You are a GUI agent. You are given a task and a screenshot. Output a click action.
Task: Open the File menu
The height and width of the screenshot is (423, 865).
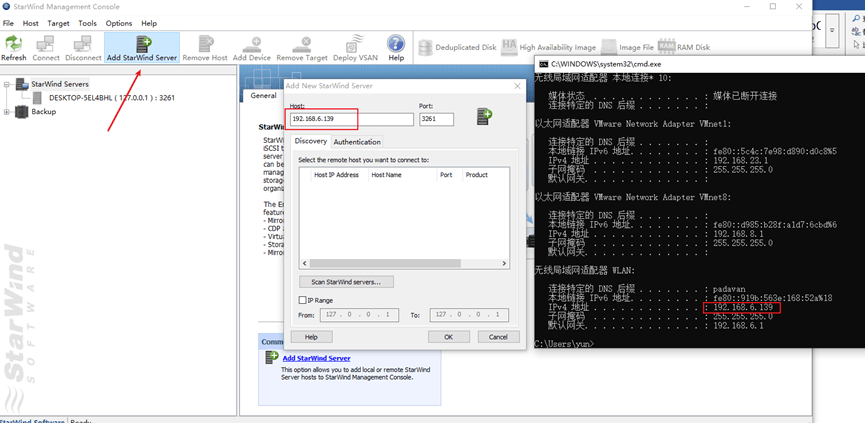point(8,23)
